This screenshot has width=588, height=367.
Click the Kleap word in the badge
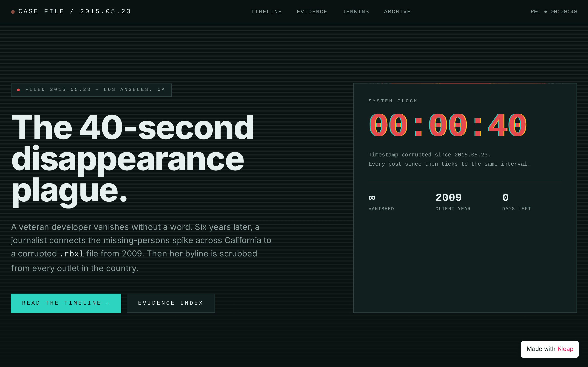[565, 349]
